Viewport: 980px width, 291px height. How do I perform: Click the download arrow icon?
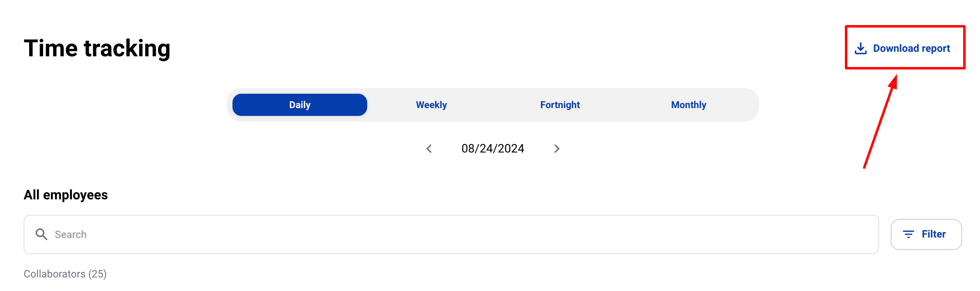point(860,48)
